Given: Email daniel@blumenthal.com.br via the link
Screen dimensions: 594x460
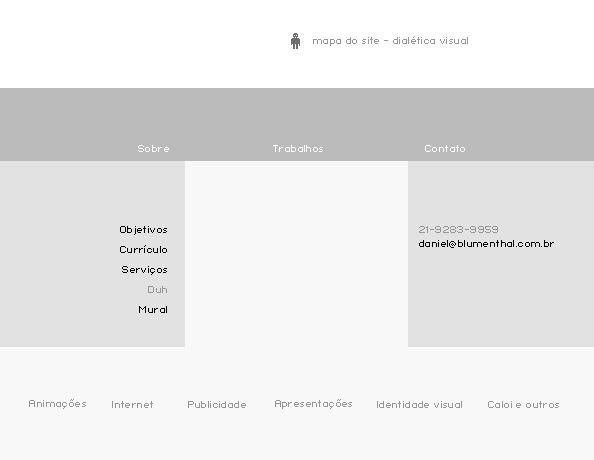Looking at the screenshot, I should (x=486, y=244).
